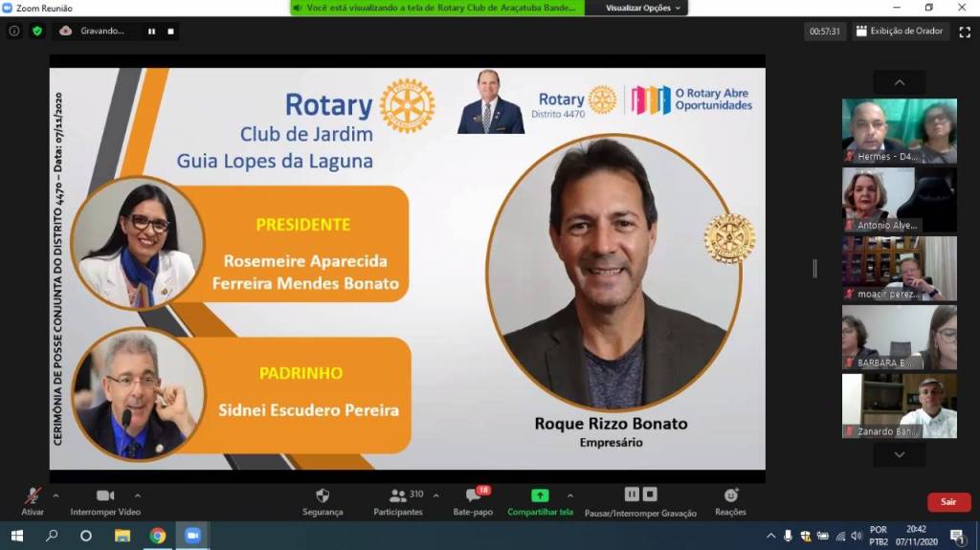Click the red Sair button
The image size is (980, 550).
pos(947,501)
